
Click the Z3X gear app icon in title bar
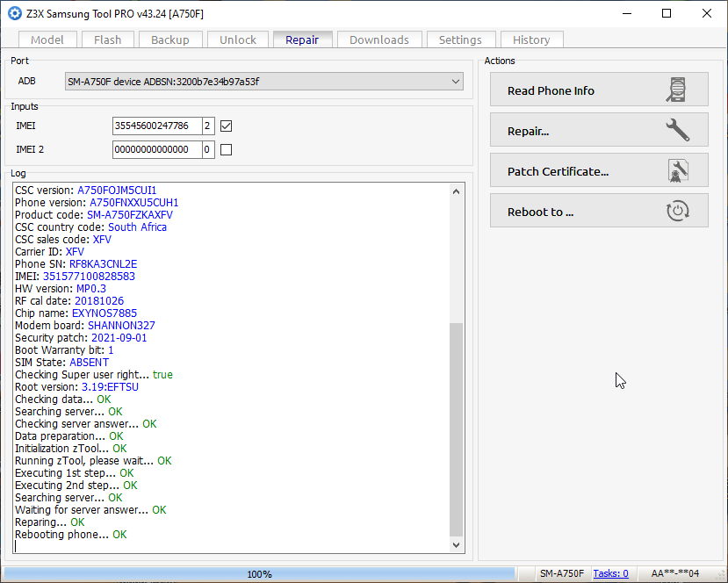coord(14,13)
